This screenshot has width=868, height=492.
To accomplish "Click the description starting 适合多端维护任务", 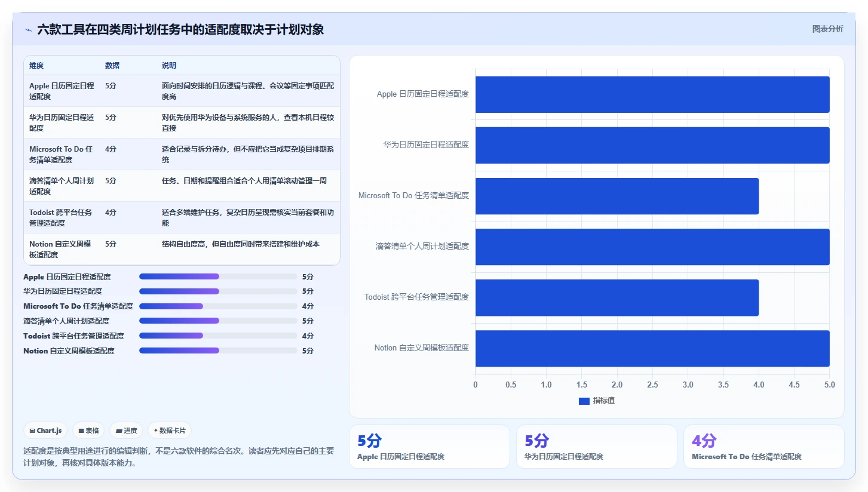I will pos(248,217).
